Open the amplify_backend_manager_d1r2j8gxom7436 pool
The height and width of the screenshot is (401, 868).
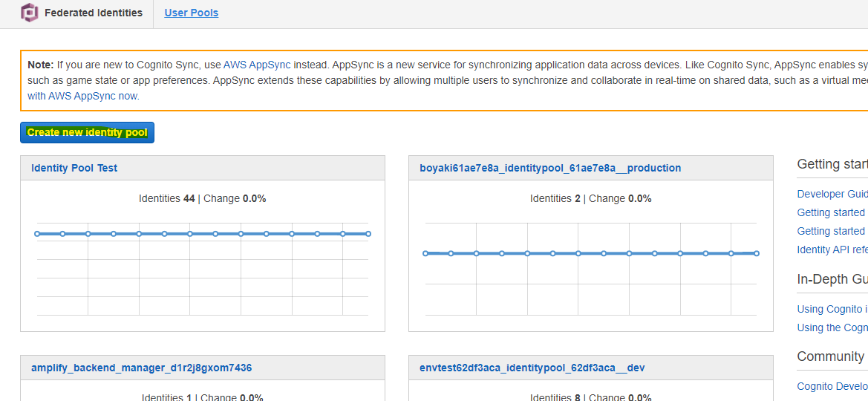[x=142, y=368]
